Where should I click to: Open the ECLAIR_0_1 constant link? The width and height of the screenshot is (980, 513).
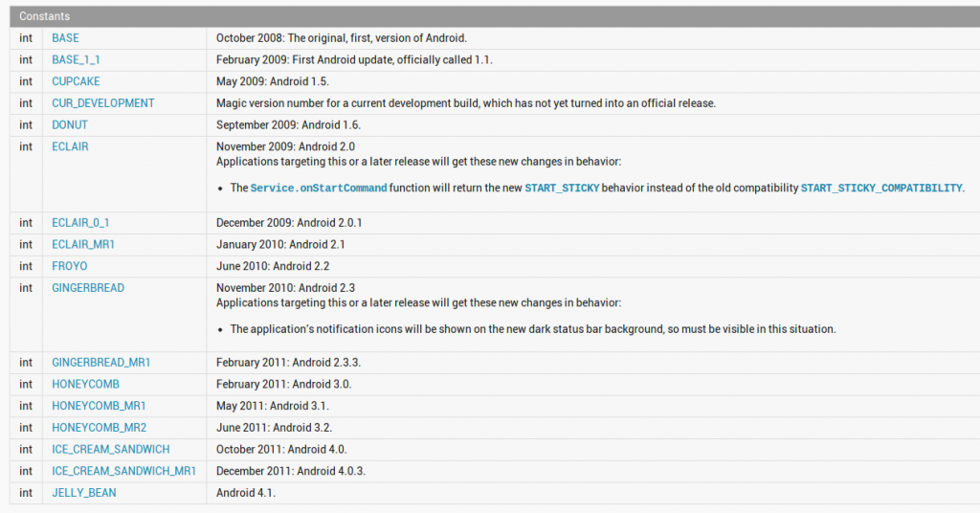pyautogui.click(x=80, y=222)
